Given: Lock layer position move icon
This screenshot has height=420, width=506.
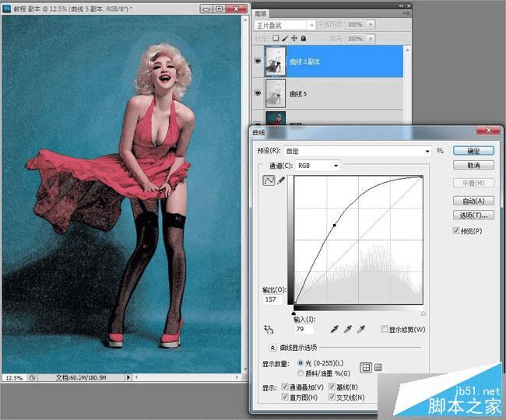Looking at the screenshot, I should [294, 38].
